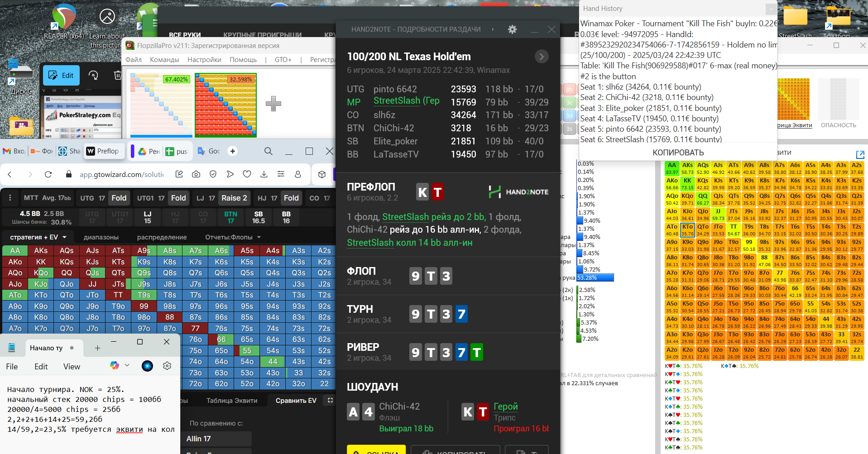
Task: Click the UTG Fold action button
Action: [119, 198]
